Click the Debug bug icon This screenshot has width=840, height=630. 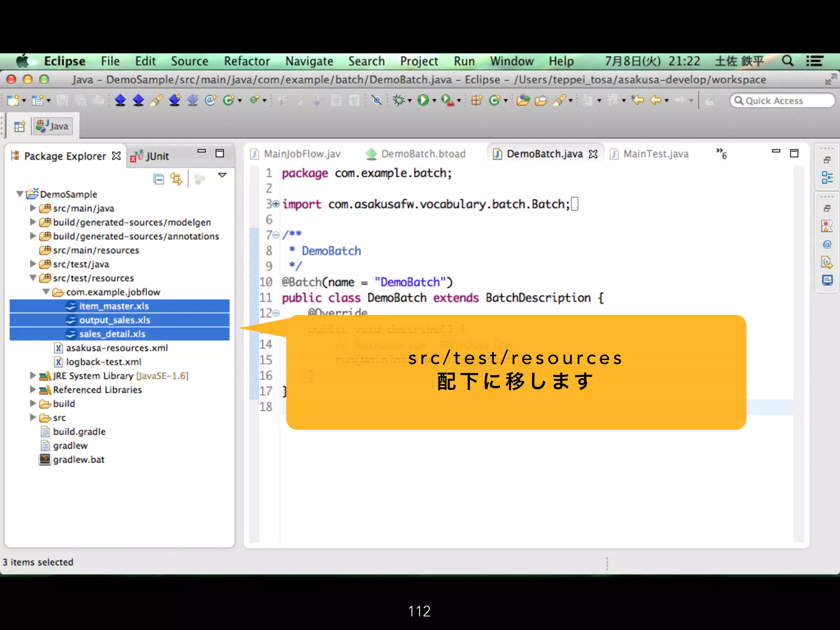pyautogui.click(x=399, y=100)
